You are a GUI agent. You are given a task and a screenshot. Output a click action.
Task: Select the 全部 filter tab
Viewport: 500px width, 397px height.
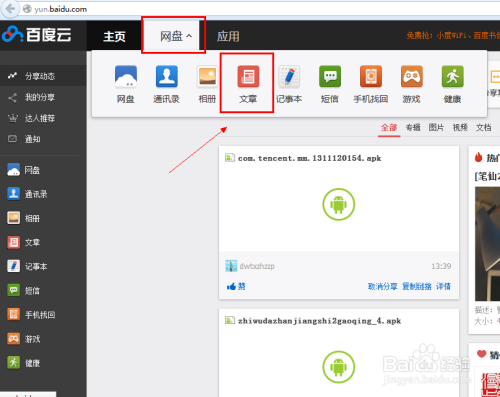click(389, 127)
